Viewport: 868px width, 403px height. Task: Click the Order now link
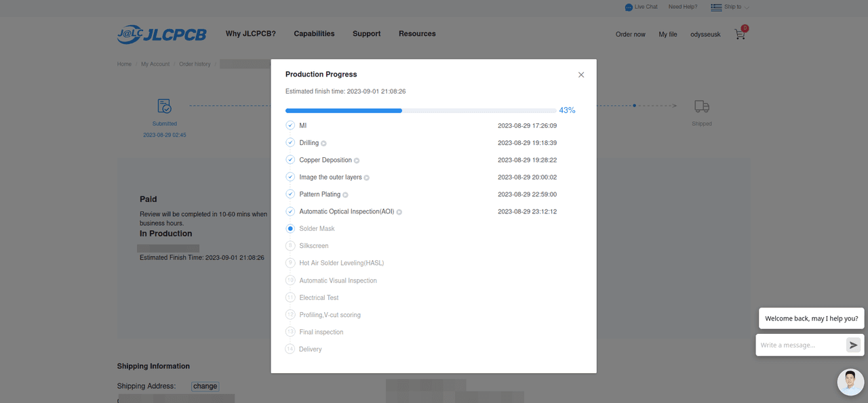630,35
